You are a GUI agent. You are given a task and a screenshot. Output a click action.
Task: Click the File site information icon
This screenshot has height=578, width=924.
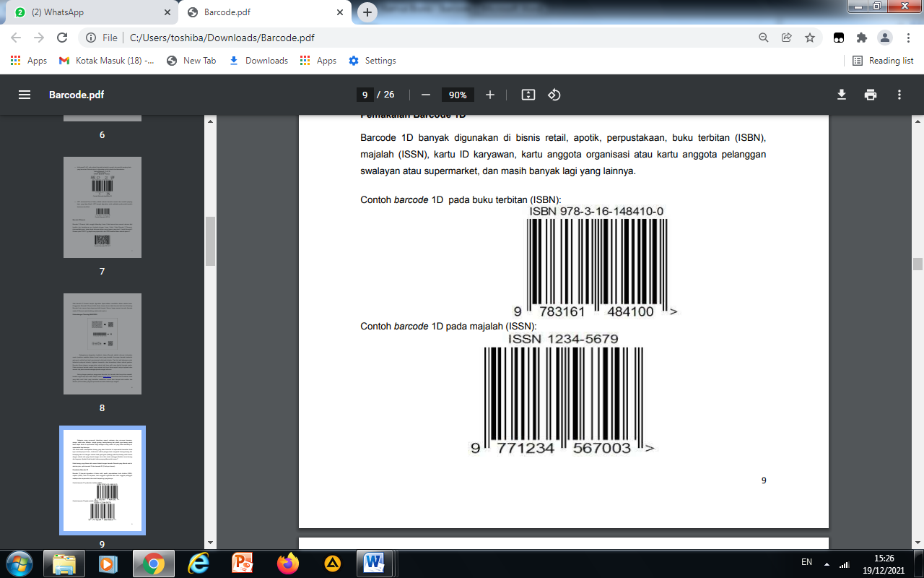coord(102,38)
